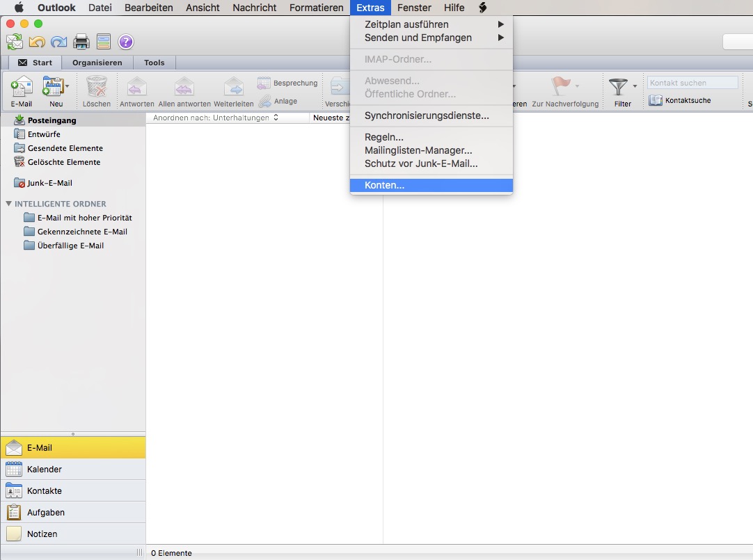Open the Neu items dropdown arrow
The height and width of the screenshot is (560, 753).
pos(68,87)
